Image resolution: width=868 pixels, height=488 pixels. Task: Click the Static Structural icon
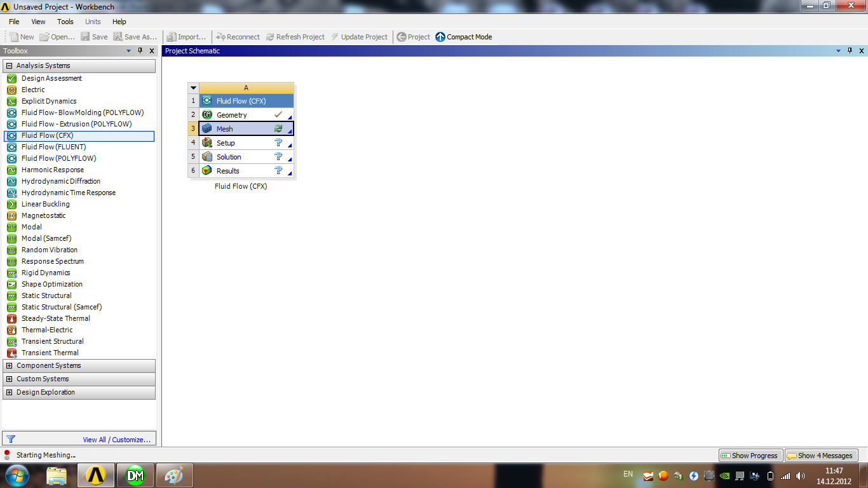[x=11, y=295]
